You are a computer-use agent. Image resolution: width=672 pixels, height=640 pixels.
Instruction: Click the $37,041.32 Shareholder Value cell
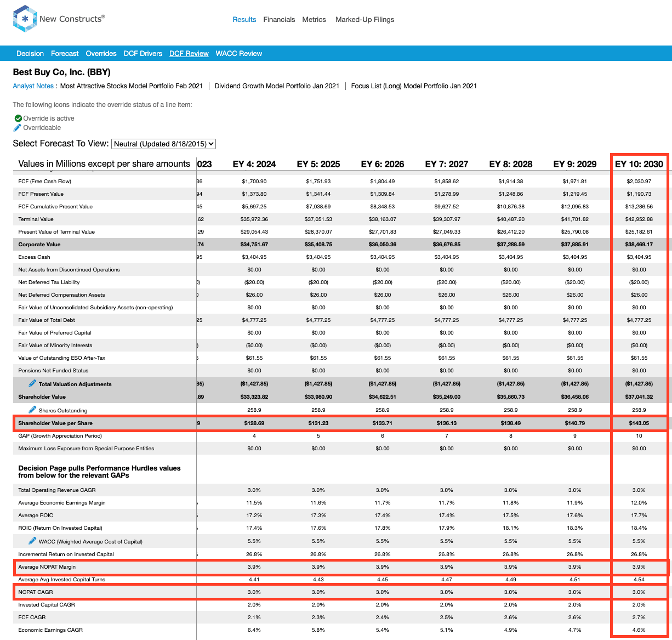639,397
